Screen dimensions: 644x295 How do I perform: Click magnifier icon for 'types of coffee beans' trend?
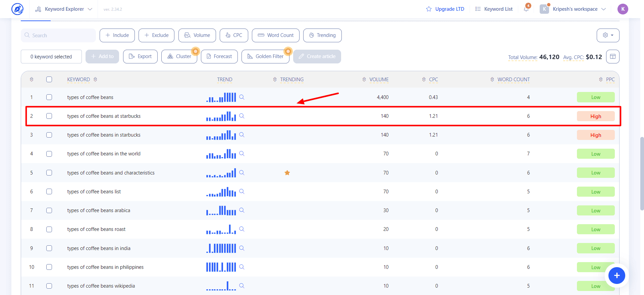(x=242, y=97)
